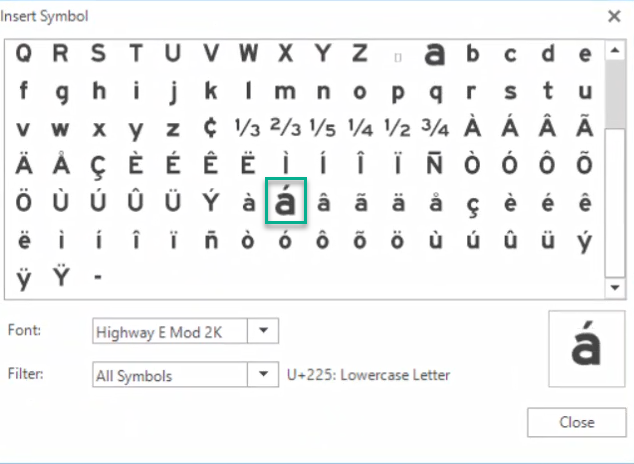Choose lowercase n with tilde

click(210, 240)
